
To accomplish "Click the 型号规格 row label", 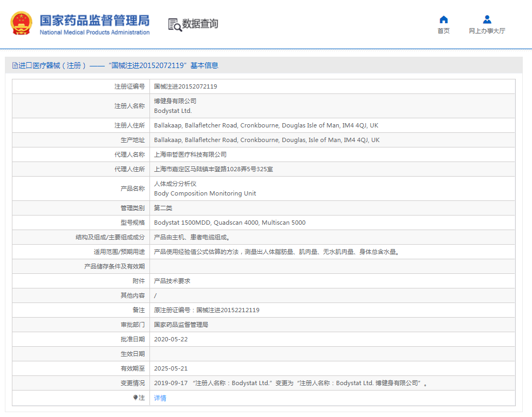I will click(x=133, y=223).
